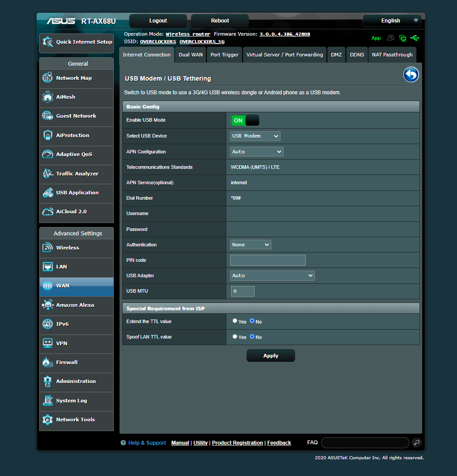Select Yes for Spoof LAN TTL value
The height and width of the screenshot is (476, 457).
pyautogui.click(x=235, y=336)
